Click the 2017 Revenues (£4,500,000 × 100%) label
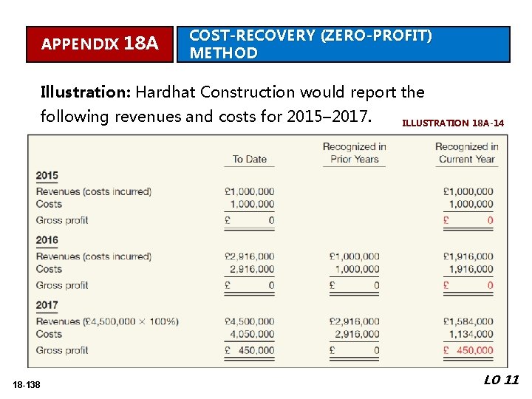The width and height of the screenshot is (532, 399). pyautogui.click(x=107, y=321)
